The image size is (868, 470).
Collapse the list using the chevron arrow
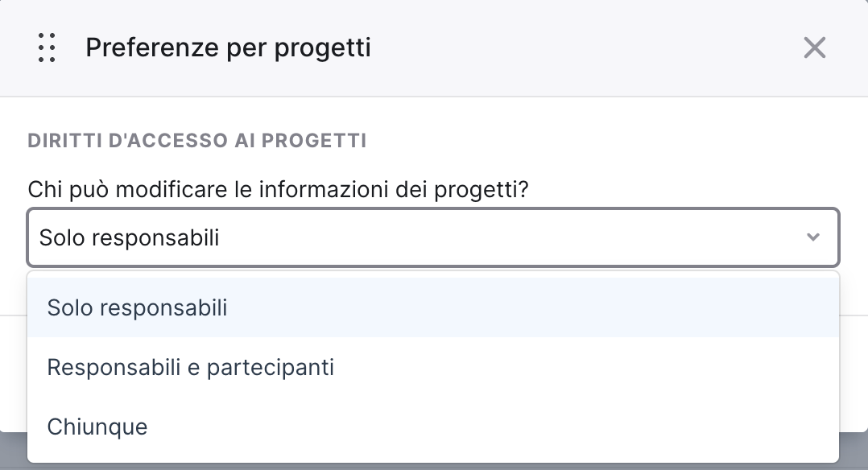[x=812, y=237]
